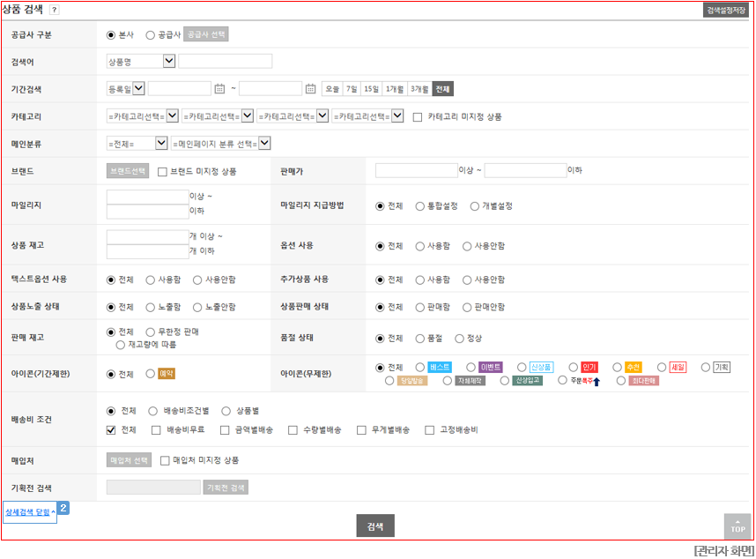Select the 신상입고 icon badge option
This screenshot has height=559, width=756.
coord(504,381)
